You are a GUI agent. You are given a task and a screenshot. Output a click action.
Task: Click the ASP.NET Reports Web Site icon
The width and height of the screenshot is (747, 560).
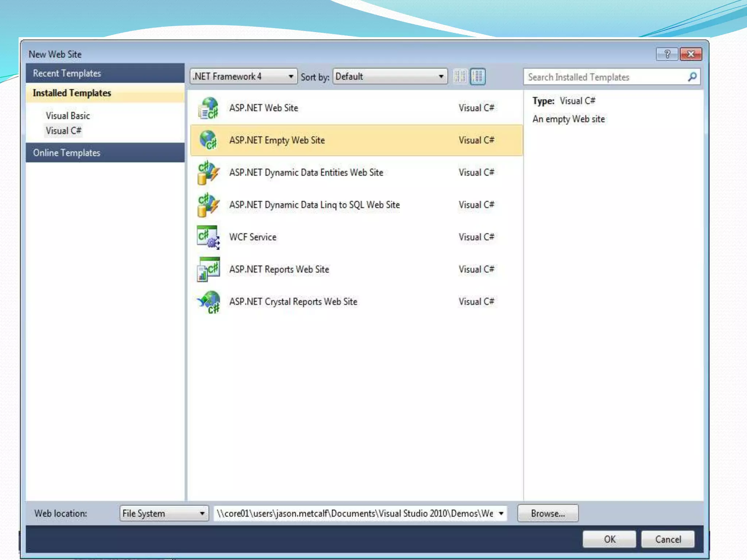tap(208, 269)
